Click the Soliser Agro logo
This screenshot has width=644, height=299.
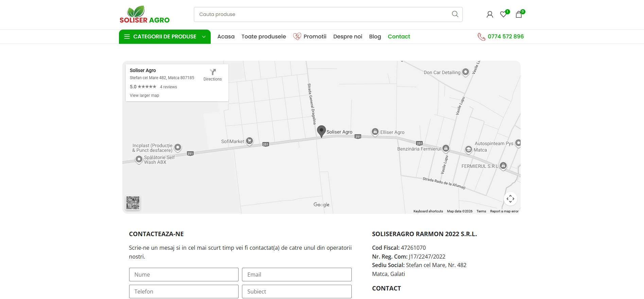coord(144,15)
